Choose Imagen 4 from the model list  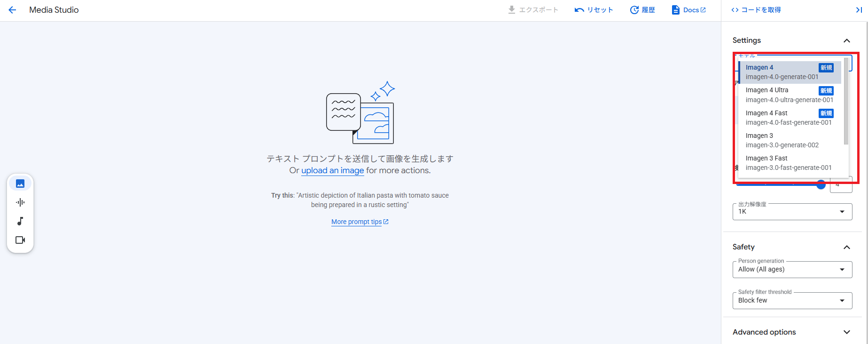[x=790, y=72]
